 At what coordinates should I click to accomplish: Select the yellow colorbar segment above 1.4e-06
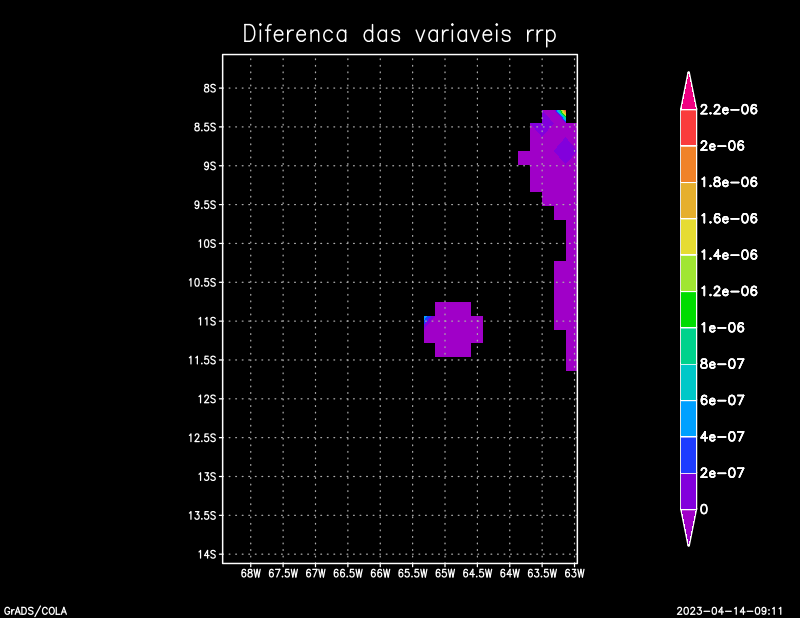pos(688,236)
